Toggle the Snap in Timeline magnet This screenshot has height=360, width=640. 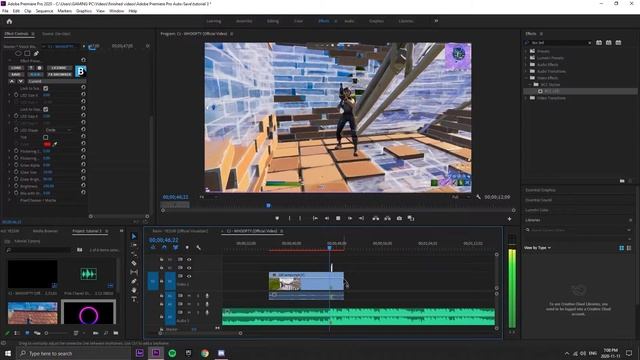pyautogui.click(x=164, y=247)
